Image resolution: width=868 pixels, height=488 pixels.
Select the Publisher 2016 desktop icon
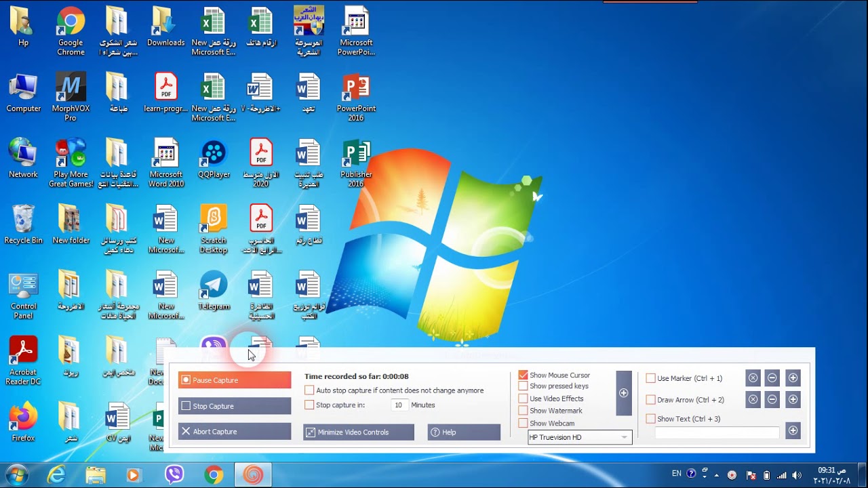356,163
